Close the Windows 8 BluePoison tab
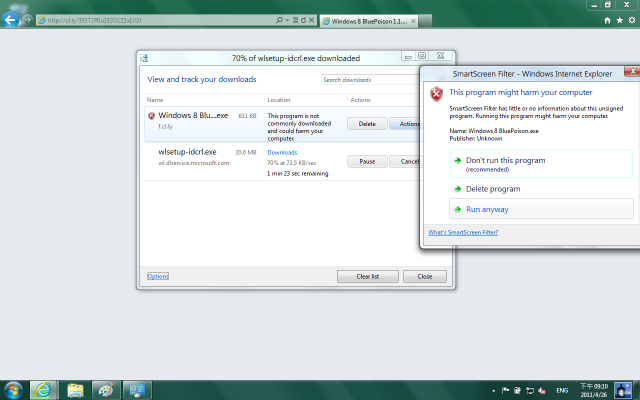640x400 pixels. point(413,21)
